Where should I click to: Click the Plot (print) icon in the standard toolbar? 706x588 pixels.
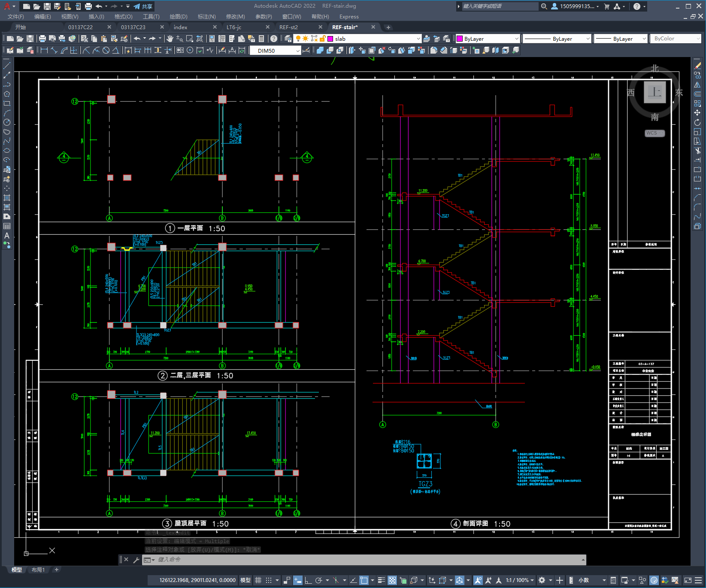pos(42,39)
